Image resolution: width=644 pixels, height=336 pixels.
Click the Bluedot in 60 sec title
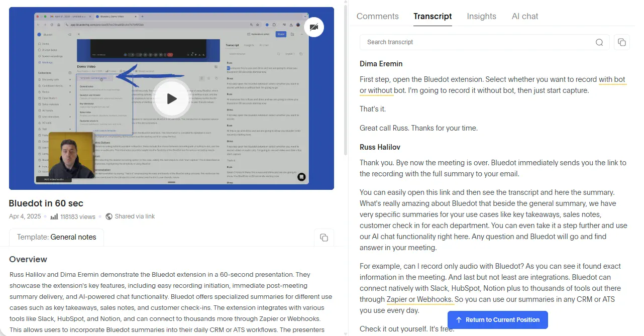tap(46, 203)
